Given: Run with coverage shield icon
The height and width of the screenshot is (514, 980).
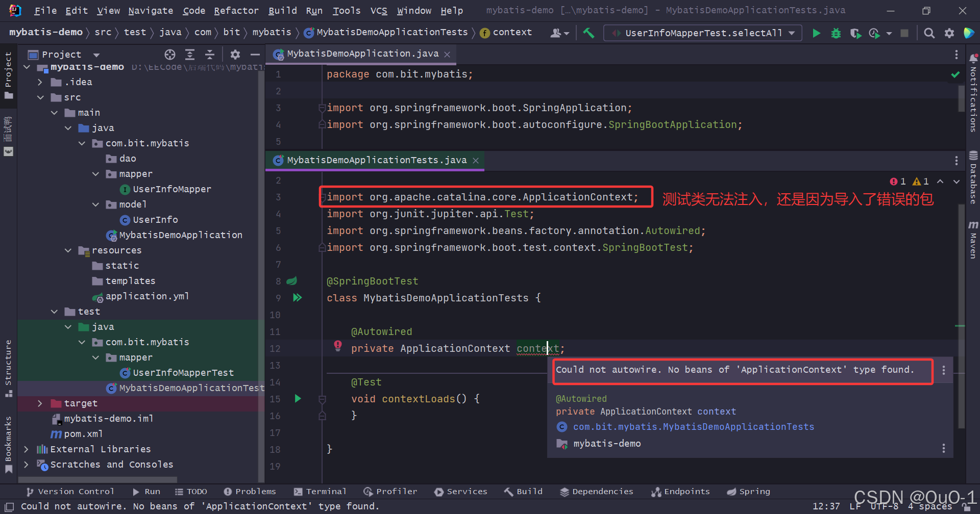Looking at the screenshot, I should click(855, 33).
